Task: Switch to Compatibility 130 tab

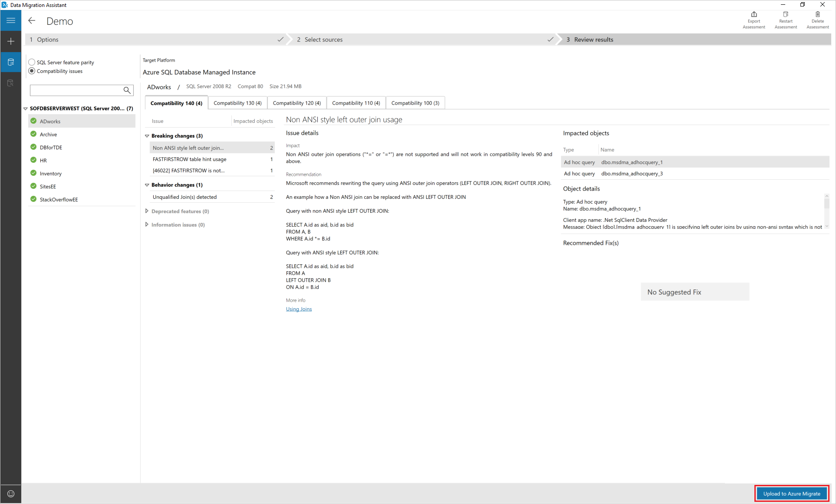Action: [x=237, y=103]
